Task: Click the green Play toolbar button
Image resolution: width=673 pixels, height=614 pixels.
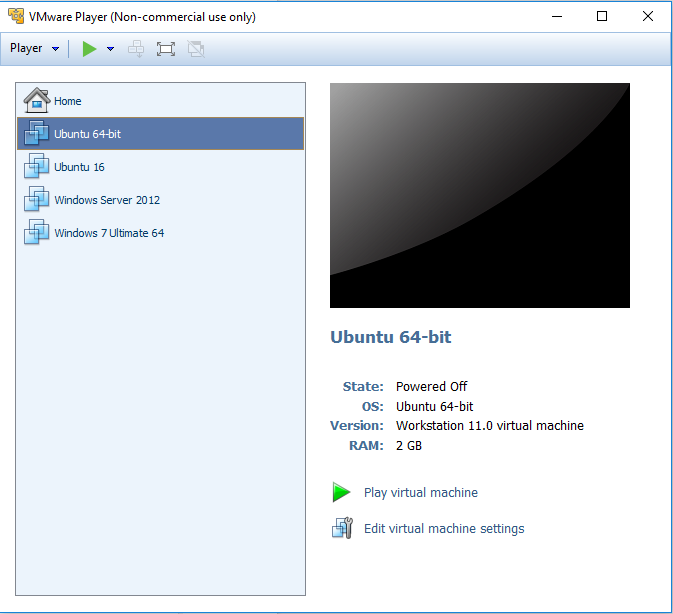Action: (x=89, y=49)
